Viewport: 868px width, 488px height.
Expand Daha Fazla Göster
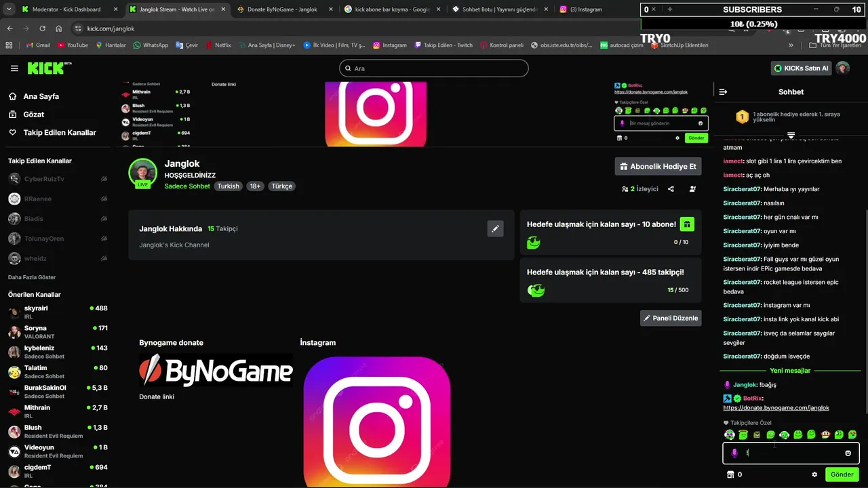(32, 277)
